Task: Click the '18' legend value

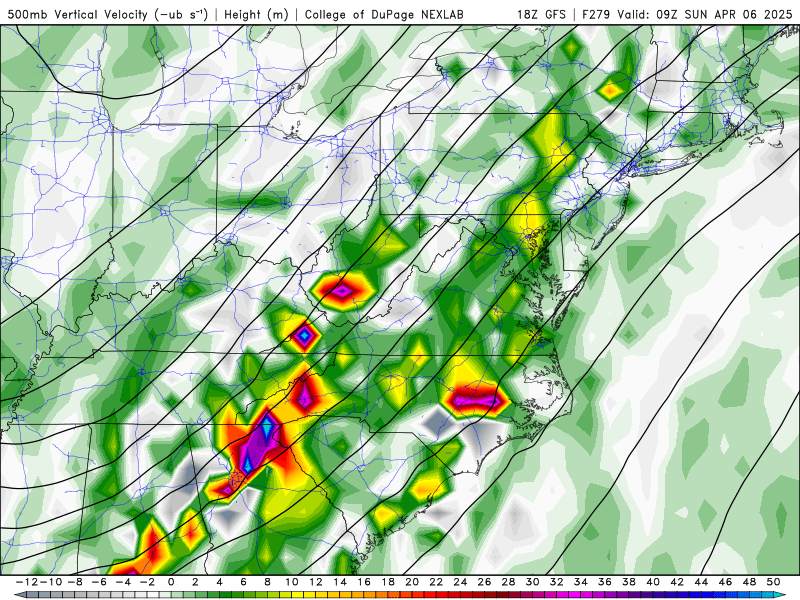Action: point(388,582)
